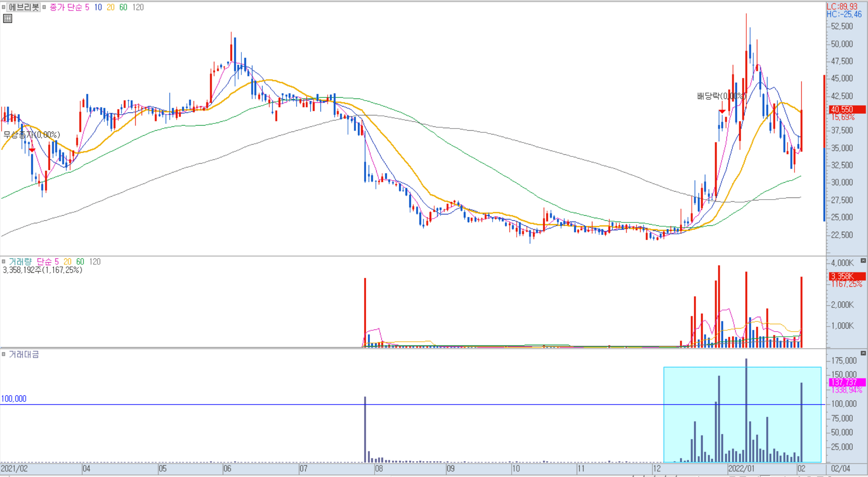Click the data table grid icon
The height and width of the screenshot is (477, 868).
pyautogui.click(x=8, y=19)
